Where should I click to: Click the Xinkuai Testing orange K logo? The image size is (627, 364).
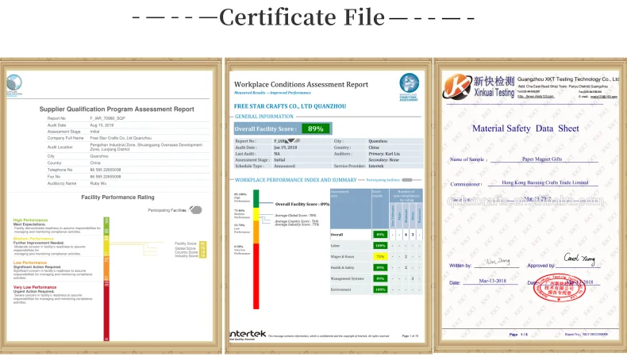pos(457,86)
